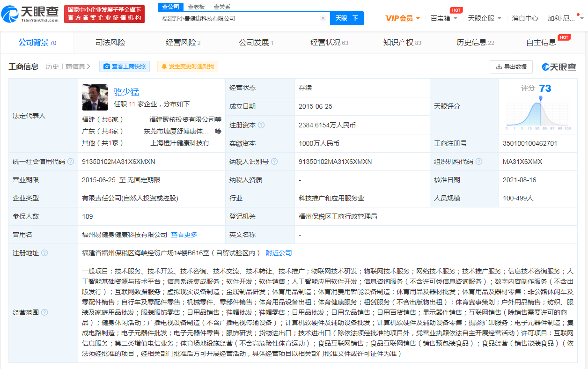This screenshot has height=369, width=588.
Task: Select registration number 350100100462701
Action: tap(530, 143)
